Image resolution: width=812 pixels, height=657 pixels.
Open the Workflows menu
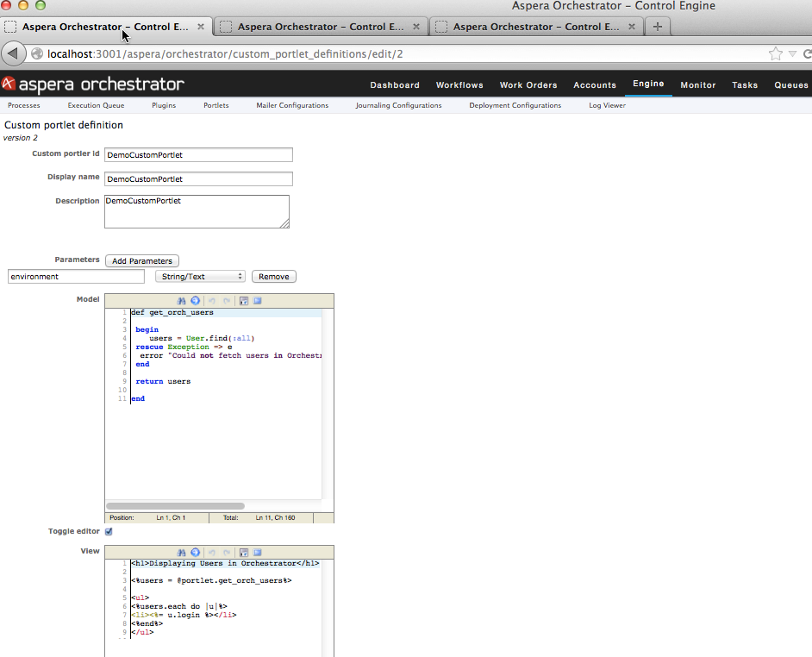pos(459,85)
